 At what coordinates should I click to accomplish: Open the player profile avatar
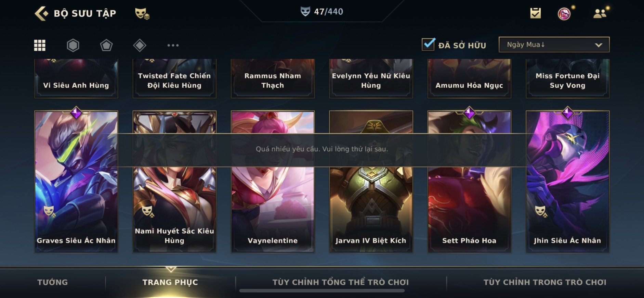point(564,14)
